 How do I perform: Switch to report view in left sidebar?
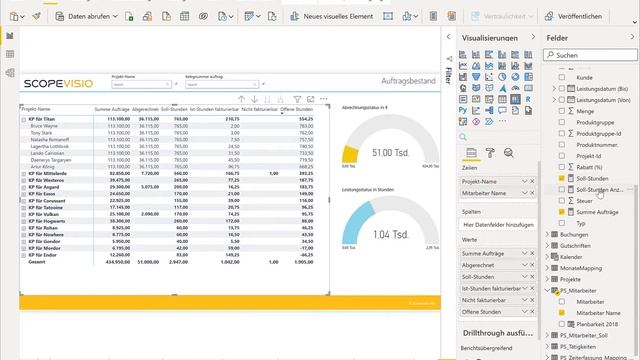(10, 36)
